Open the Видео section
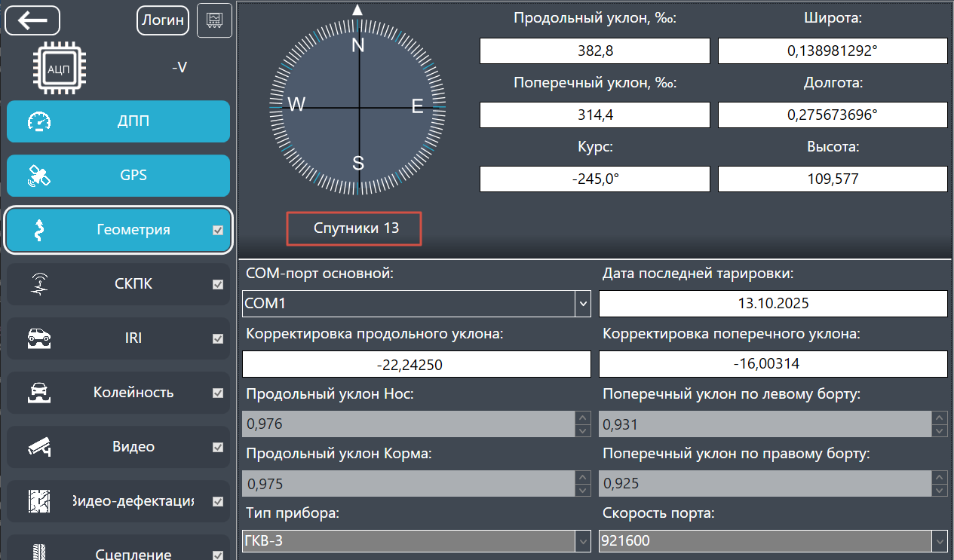Screen dimensions: 954x560 (118, 447)
